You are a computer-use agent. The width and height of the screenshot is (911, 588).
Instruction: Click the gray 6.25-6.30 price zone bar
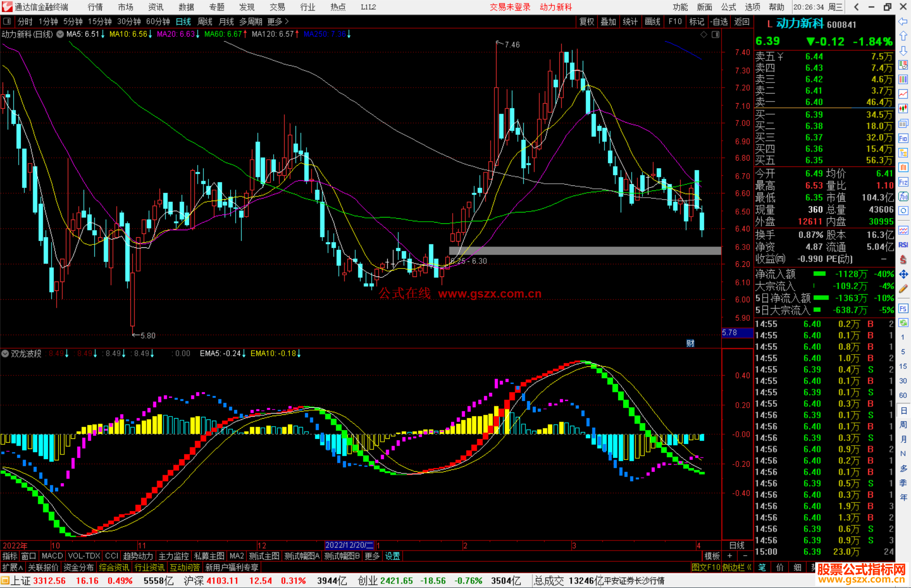585,250
